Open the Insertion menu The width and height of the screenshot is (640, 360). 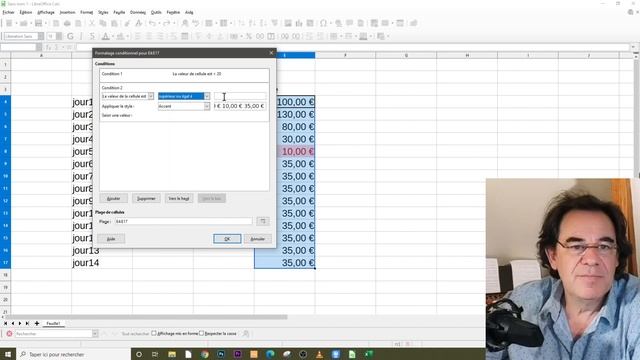pyautogui.click(x=67, y=12)
